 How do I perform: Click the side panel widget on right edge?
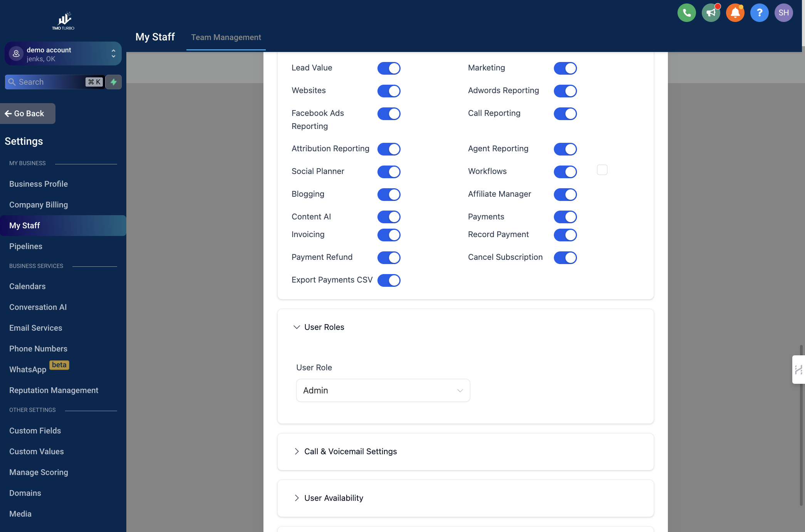(x=798, y=370)
